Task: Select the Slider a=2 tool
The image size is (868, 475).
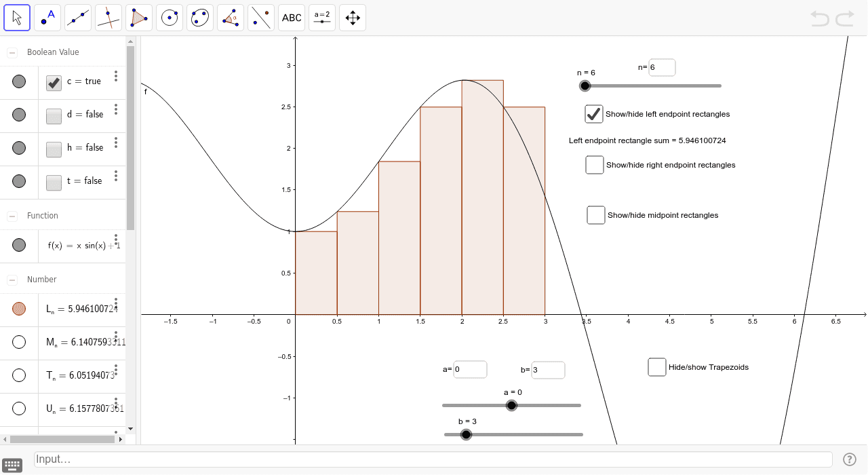Action: click(322, 18)
